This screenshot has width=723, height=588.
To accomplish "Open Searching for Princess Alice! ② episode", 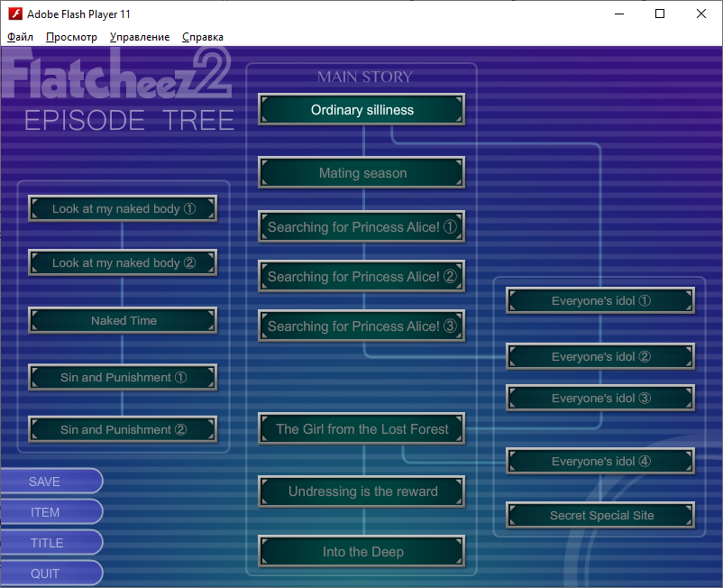I will pyautogui.click(x=362, y=276).
